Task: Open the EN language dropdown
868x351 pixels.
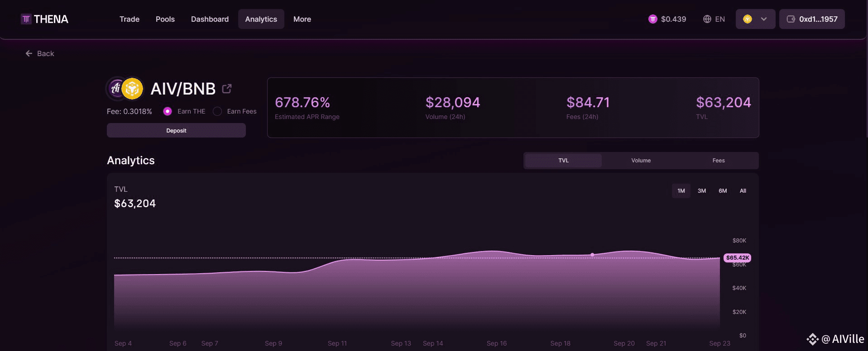Action: point(714,19)
